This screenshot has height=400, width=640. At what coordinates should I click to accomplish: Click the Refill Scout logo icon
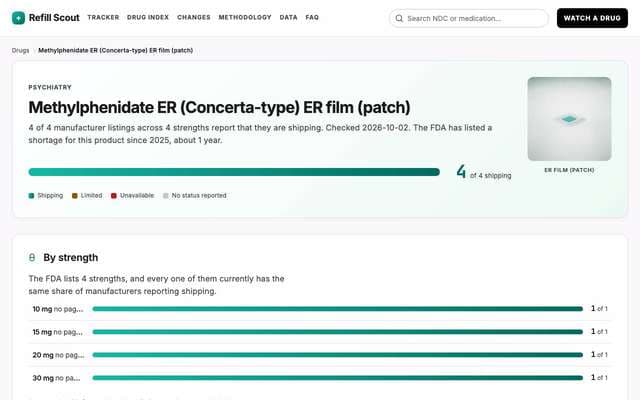pos(18,18)
